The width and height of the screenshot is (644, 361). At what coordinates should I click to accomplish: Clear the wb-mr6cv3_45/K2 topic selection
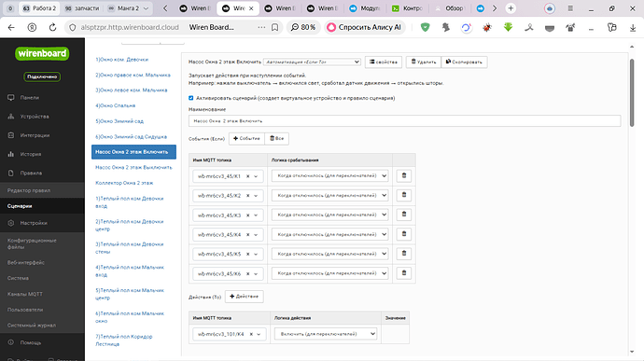pos(247,196)
